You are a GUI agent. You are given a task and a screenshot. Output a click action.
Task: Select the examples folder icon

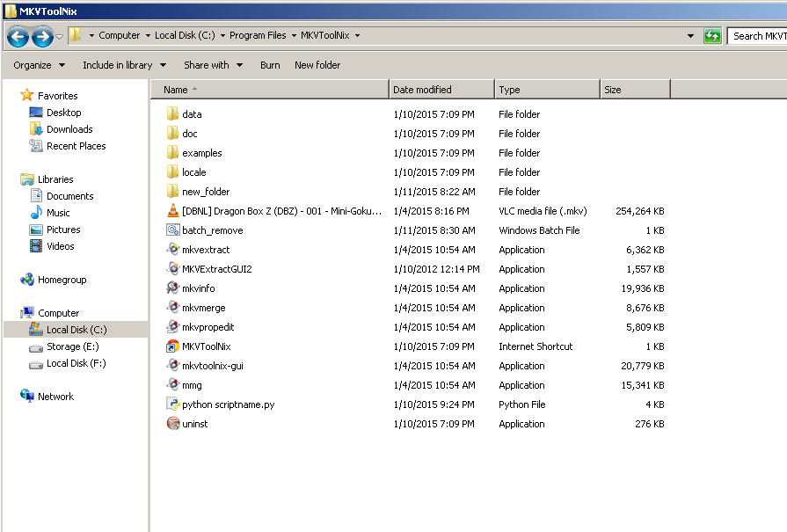172,153
